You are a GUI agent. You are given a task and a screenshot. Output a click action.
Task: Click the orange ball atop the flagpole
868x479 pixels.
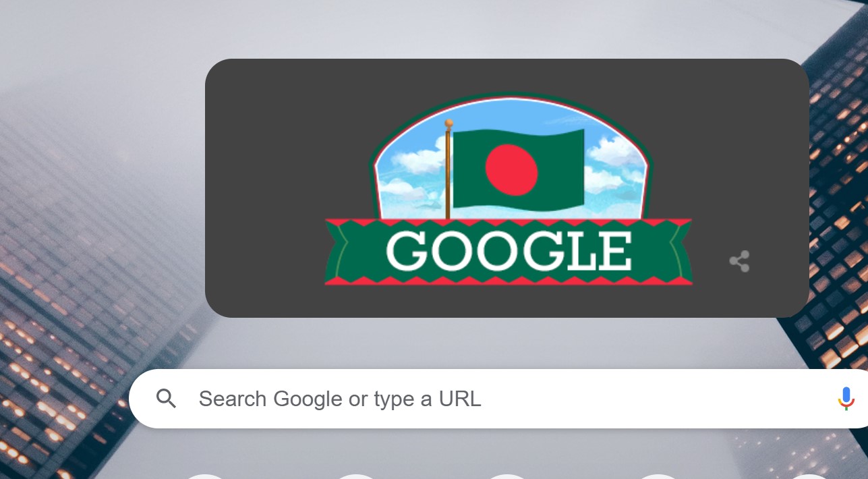tap(448, 123)
